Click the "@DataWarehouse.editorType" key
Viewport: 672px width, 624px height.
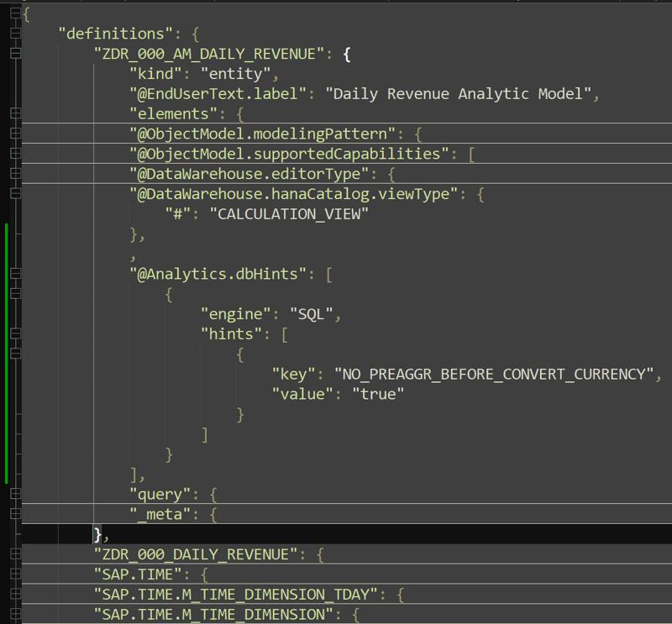[249, 174]
